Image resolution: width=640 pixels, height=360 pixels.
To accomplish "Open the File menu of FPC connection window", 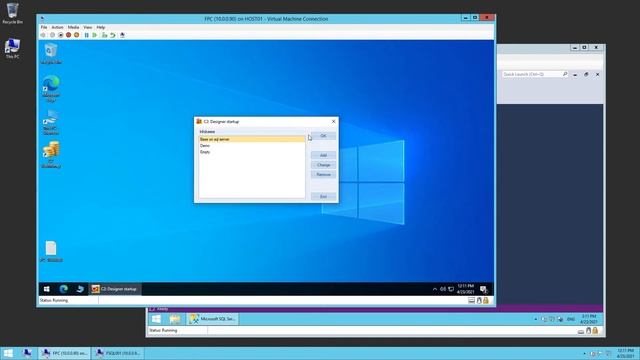I will pyautogui.click(x=44, y=27).
